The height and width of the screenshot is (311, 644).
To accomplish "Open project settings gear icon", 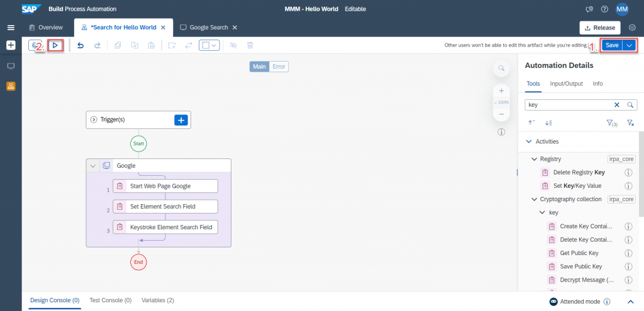I will [633, 28].
